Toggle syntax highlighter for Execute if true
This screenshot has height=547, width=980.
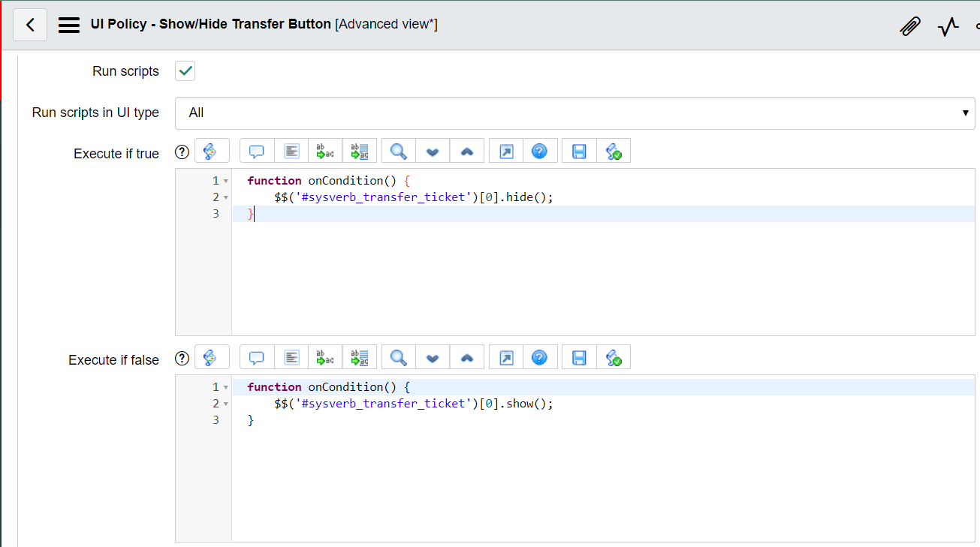pyautogui.click(x=212, y=151)
